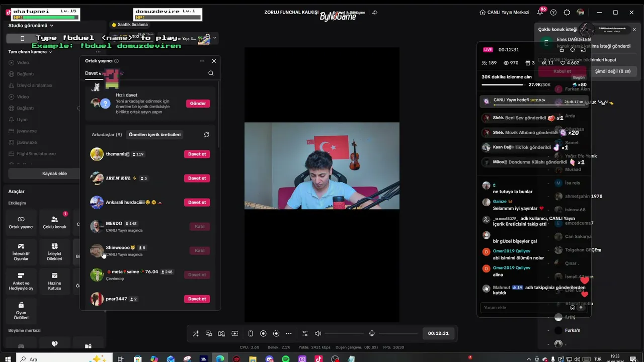
Task: Click Şimdi değil on guest request
Action: (613, 71)
